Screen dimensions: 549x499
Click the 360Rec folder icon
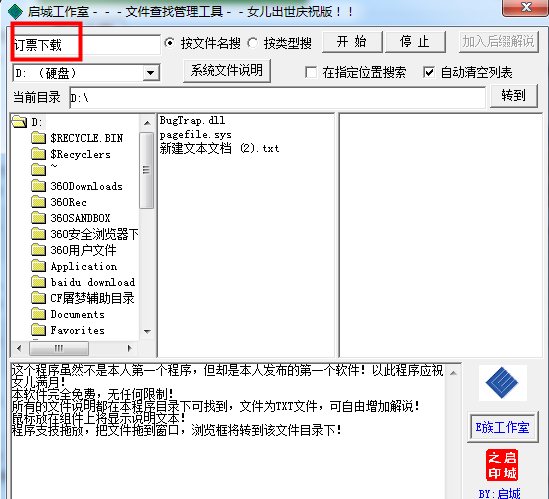[x=38, y=202]
